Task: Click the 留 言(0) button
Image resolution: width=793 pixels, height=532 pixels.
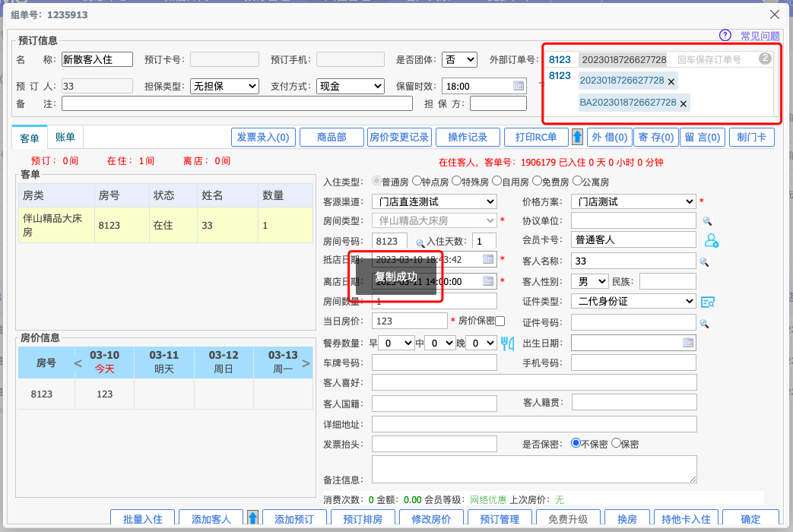Action: (703, 137)
